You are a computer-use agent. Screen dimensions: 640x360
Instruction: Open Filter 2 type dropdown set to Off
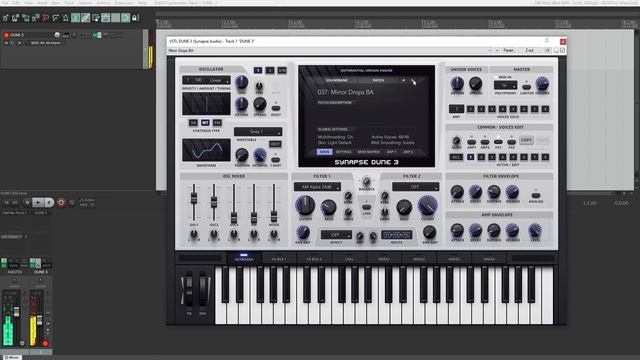point(416,187)
